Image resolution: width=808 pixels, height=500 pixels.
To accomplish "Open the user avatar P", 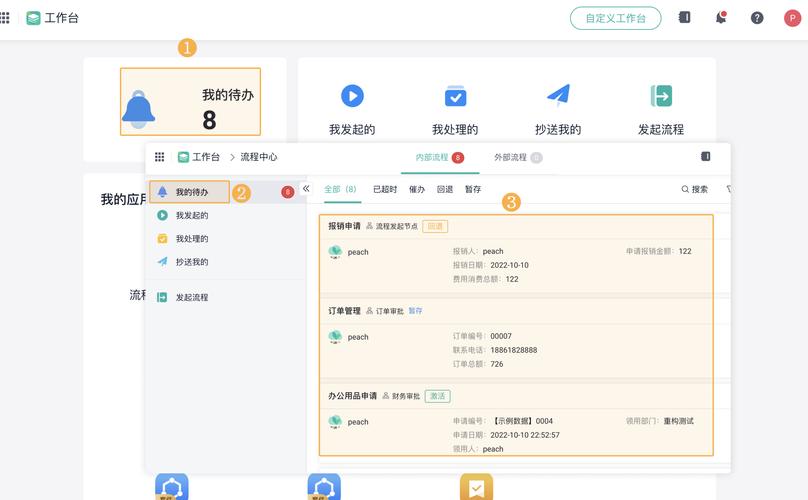I will [792, 18].
